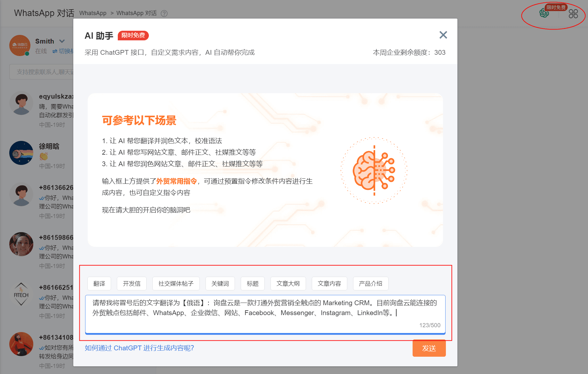Select the 徐明晗 contact name
588x374 pixels.
coord(49,146)
